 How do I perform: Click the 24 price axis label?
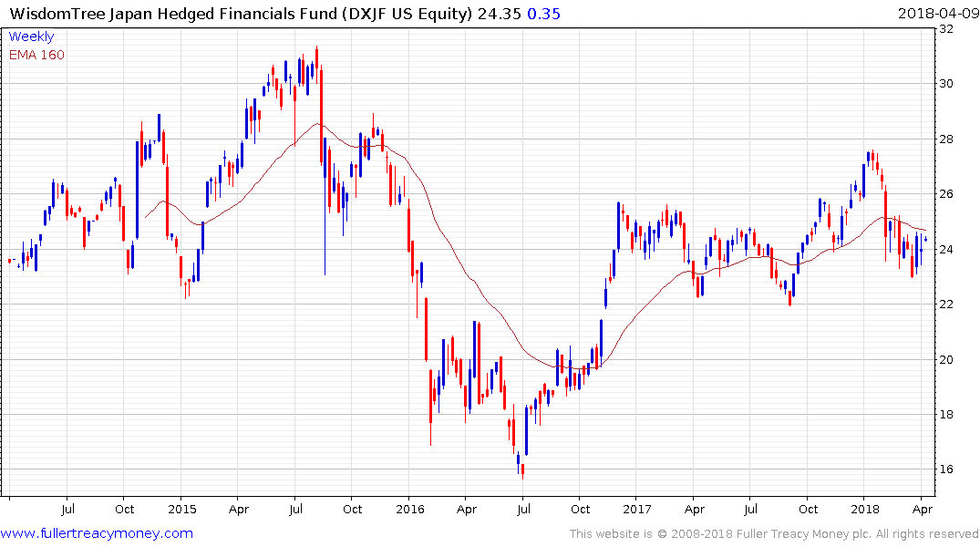(946, 250)
